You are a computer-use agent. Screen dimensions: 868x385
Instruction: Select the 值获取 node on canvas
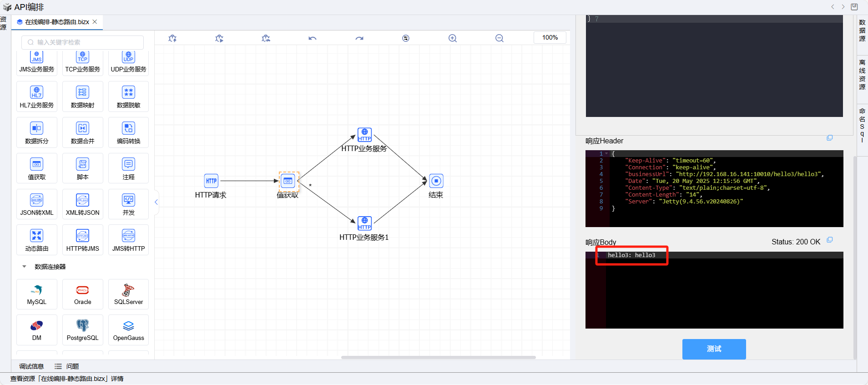coord(288,181)
